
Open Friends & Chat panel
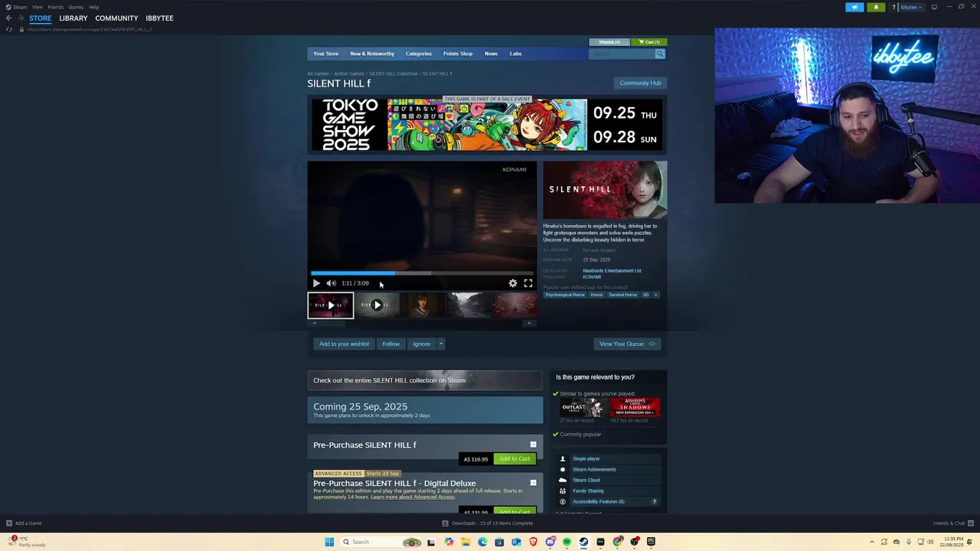coord(952,523)
